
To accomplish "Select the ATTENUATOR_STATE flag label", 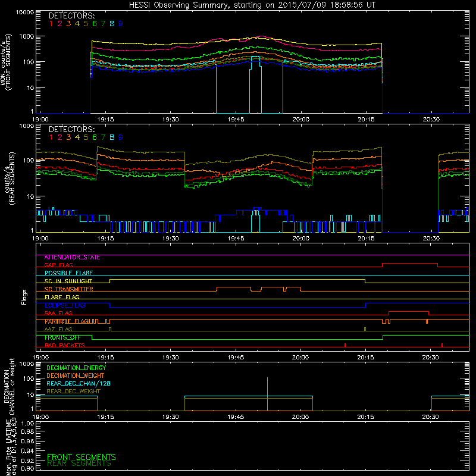I will [72, 258].
